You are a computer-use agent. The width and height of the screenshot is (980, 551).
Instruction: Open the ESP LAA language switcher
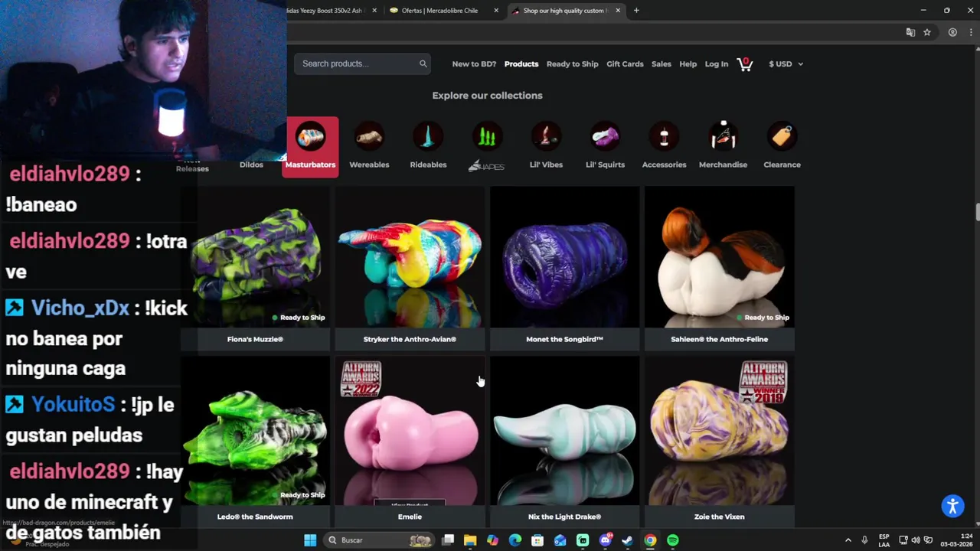[884, 540]
